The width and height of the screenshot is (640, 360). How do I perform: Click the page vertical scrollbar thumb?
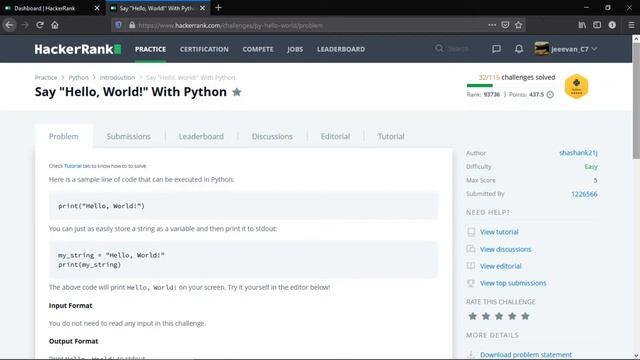(636, 100)
